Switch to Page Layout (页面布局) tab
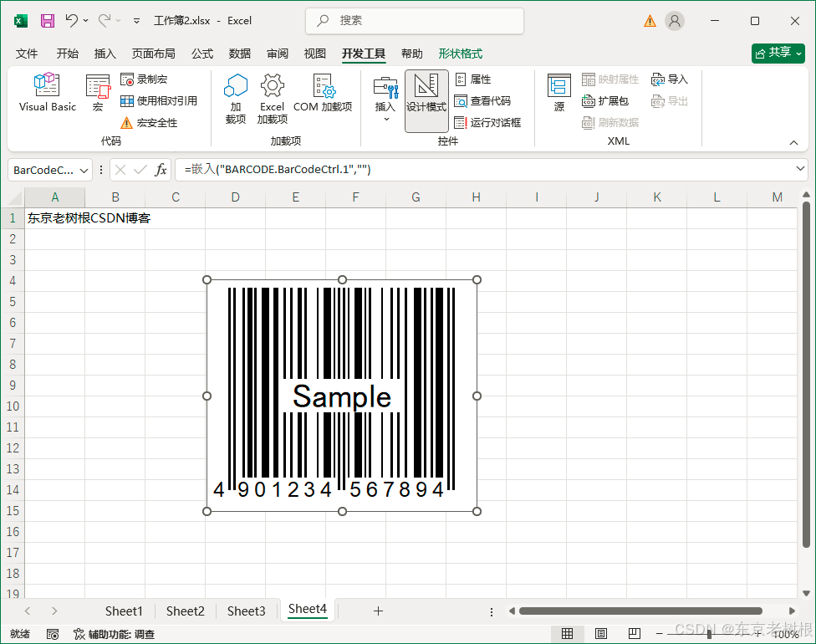816x644 pixels. coord(154,54)
